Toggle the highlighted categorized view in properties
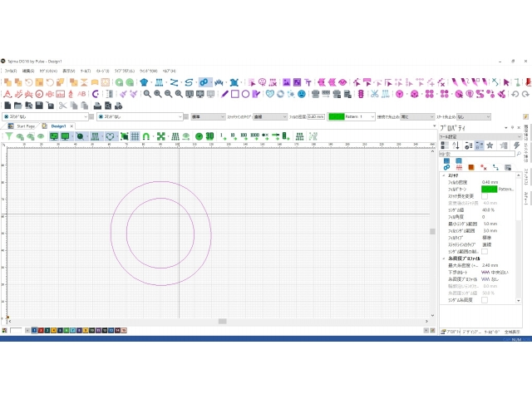 pos(479,145)
